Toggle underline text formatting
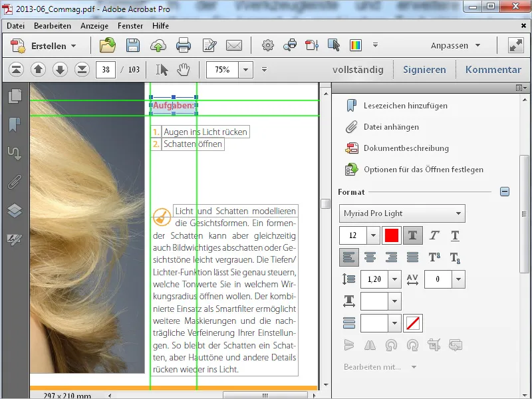532x399 pixels. tap(455, 235)
